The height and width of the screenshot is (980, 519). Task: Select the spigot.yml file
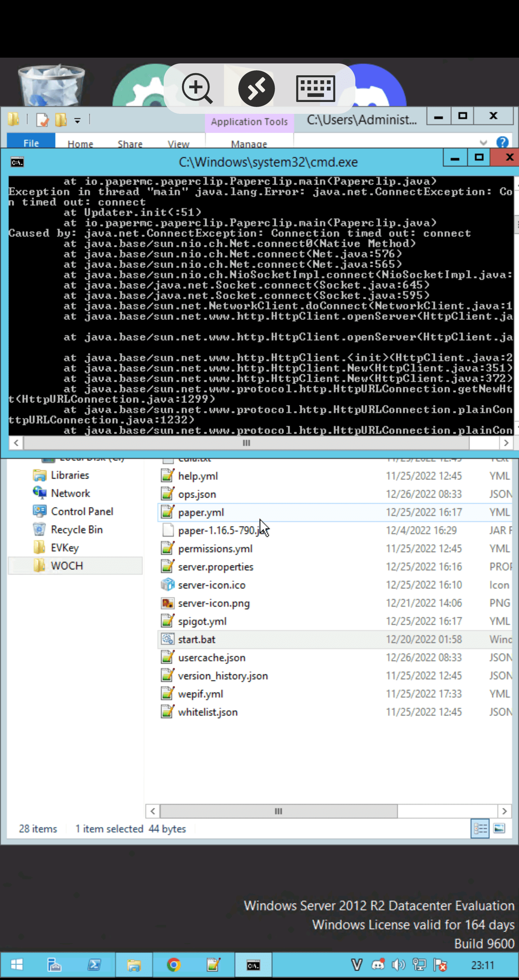pyautogui.click(x=202, y=622)
